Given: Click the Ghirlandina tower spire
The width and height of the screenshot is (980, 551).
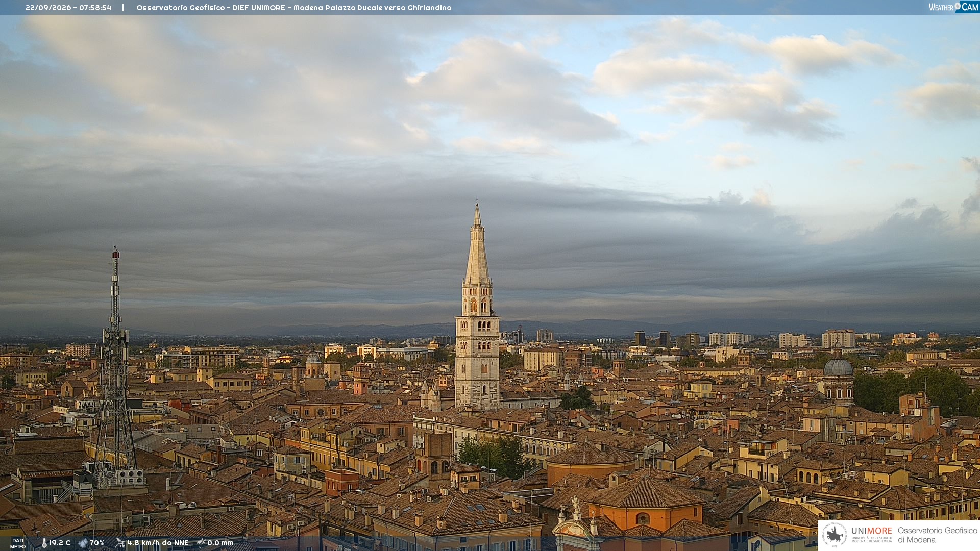Looking at the screenshot, I should (477, 244).
